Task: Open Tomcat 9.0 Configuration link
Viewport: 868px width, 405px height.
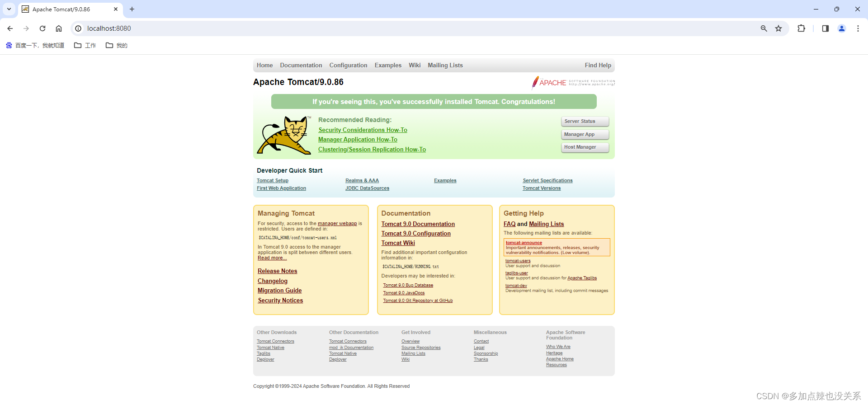Action: point(416,234)
